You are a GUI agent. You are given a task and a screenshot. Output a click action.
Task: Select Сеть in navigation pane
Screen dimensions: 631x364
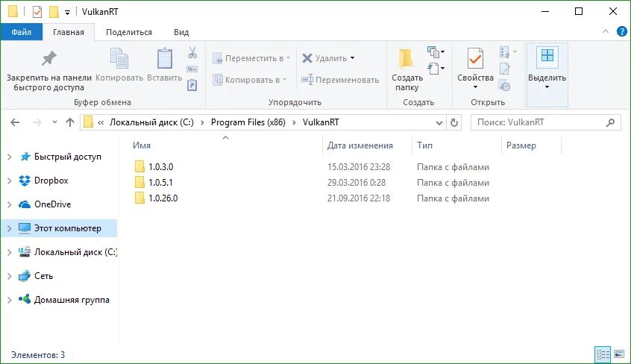pyautogui.click(x=35, y=276)
